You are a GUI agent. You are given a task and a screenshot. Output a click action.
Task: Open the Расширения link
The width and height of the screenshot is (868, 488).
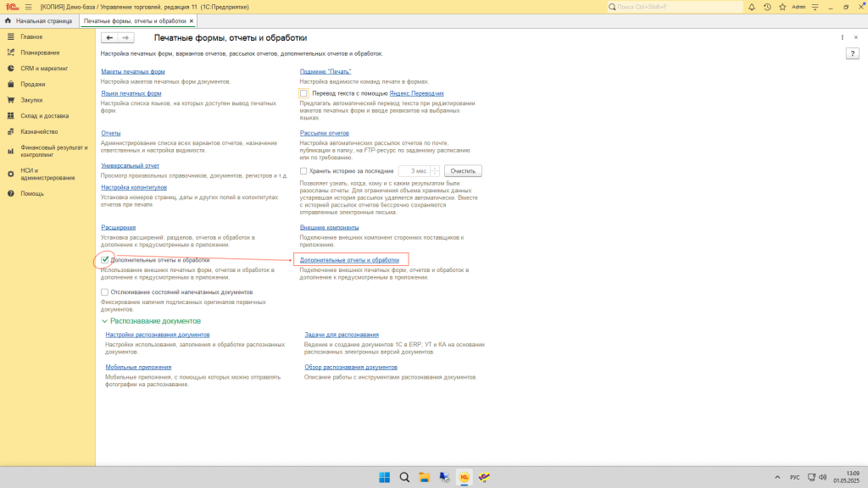pos(119,227)
